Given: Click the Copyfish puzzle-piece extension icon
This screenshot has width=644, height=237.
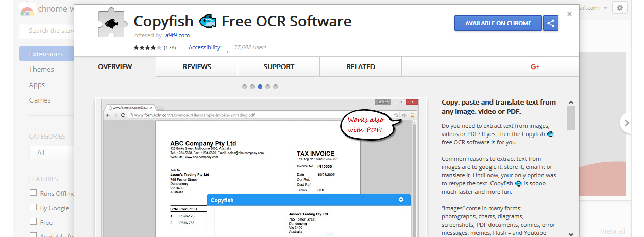Looking at the screenshot, I should pos(112,23).
